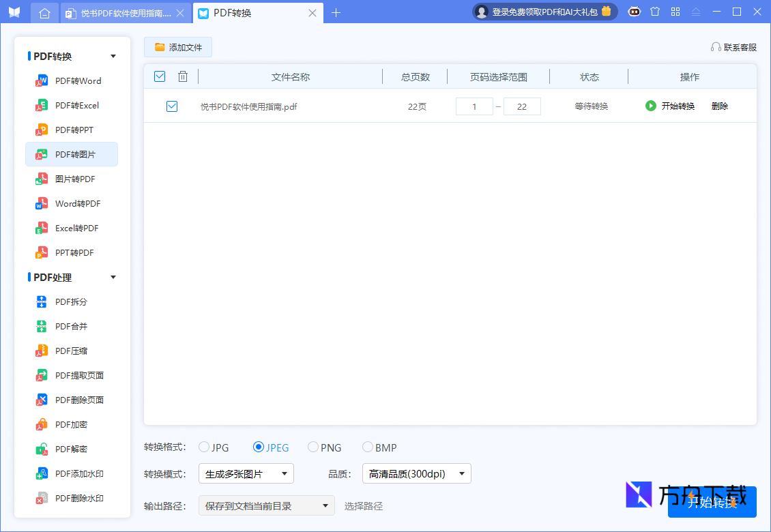The height and width of the screenshot is (532, 771).
Task: Collapse the PDF处理 section
Action: (115, 277)
